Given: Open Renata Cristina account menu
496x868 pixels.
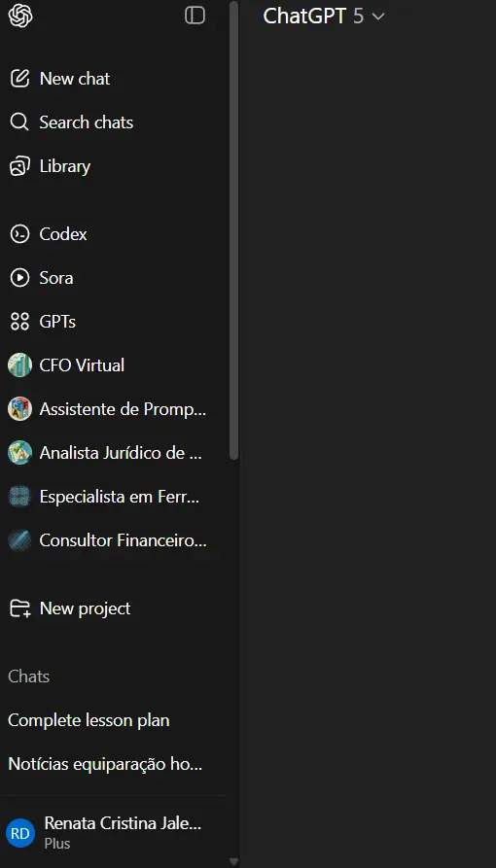Looking at the screenshot, I should [x=114, y=832].
